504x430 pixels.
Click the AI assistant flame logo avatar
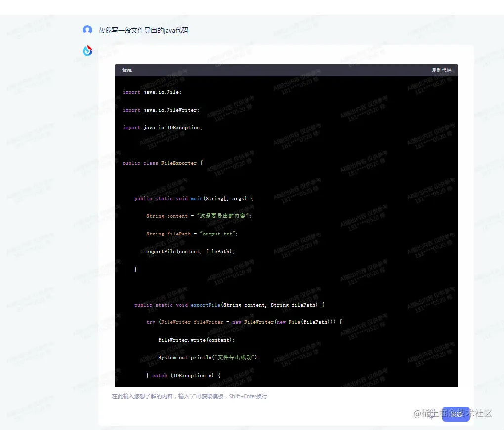coord(87,50)
